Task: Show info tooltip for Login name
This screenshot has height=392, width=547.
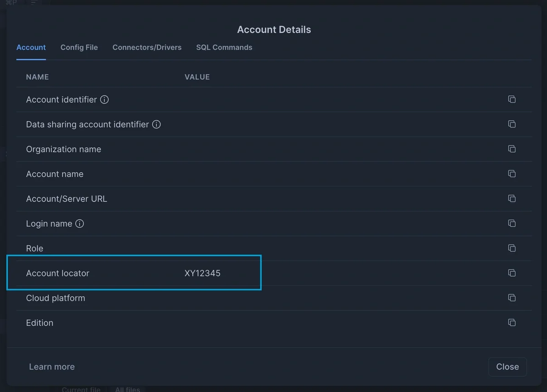Action: [x=80, y=224]
